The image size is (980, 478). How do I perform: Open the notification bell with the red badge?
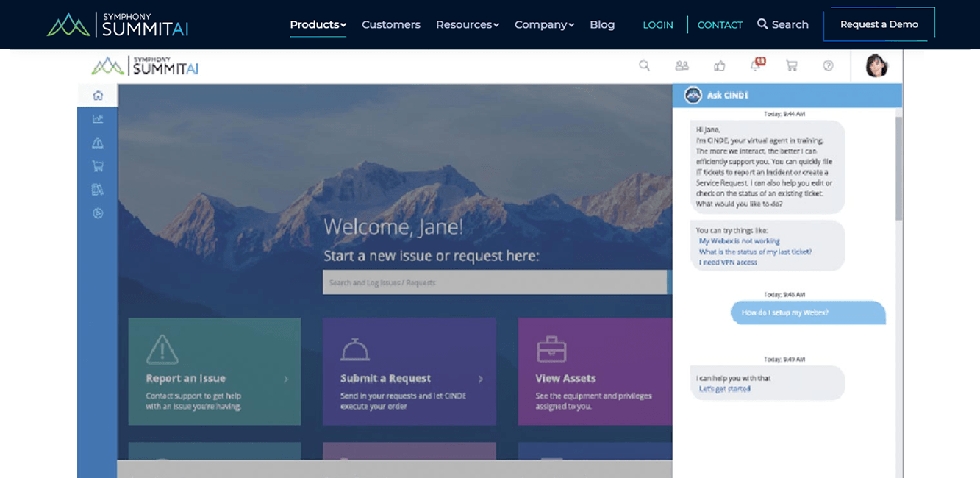click(x=757, y=65)
